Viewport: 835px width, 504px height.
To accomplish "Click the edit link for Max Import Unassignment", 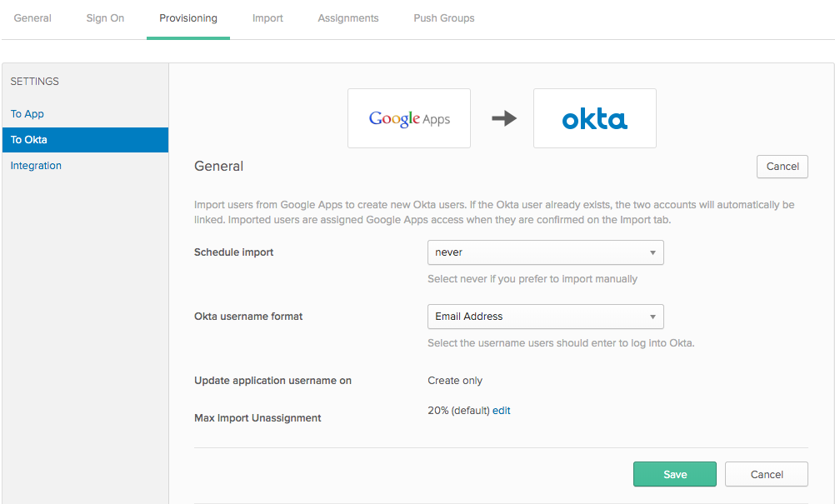I will point(501,411).
